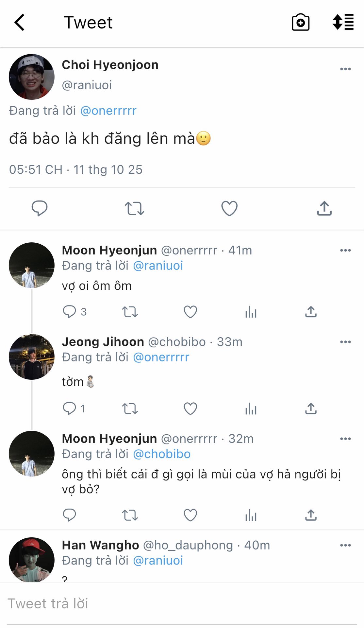
Task: Retweet Choi Hyeonjoon's main tweet
Action: [134, 208]
